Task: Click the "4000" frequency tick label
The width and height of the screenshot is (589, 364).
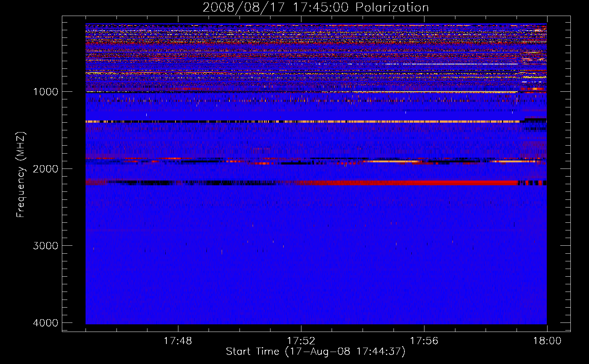Action: tap(46, 323)
